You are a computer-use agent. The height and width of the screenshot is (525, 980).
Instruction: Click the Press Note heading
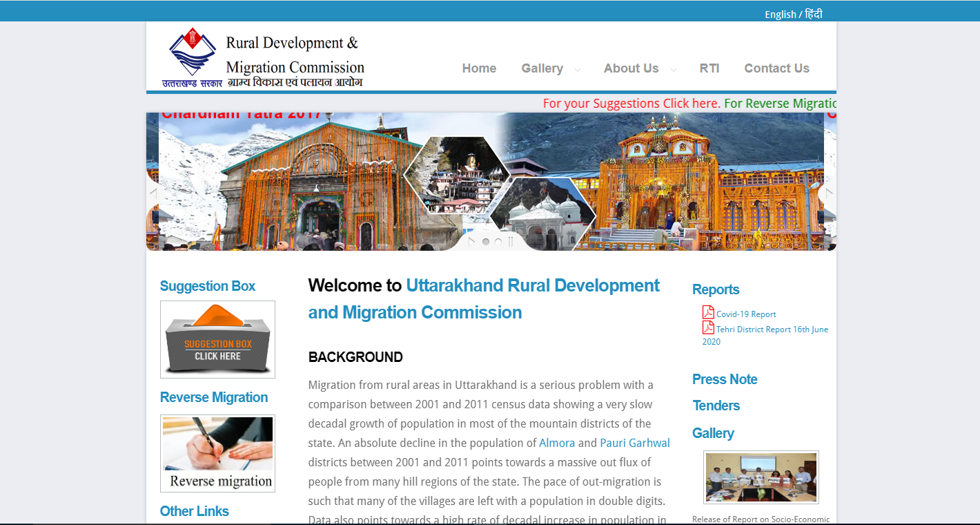(x=725, y=379)
